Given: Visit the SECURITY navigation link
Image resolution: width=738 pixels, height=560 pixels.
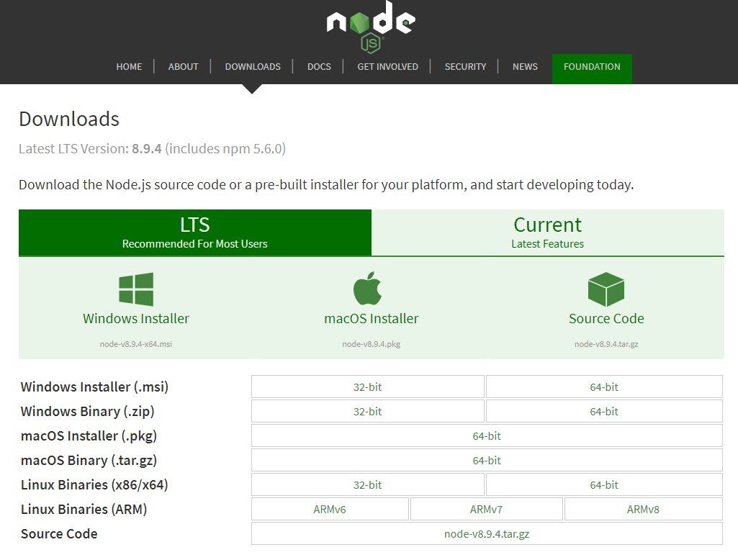Looking at the screenshot, I should click(x=466, y=67).
